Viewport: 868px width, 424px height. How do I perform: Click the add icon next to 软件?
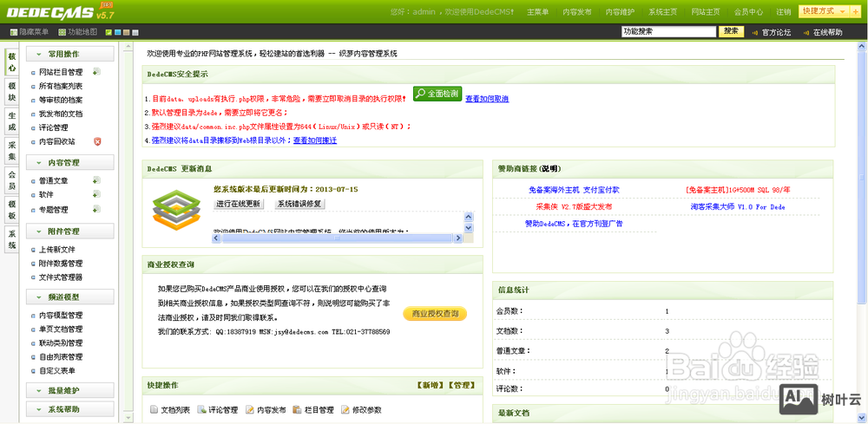tap(96, 194)
